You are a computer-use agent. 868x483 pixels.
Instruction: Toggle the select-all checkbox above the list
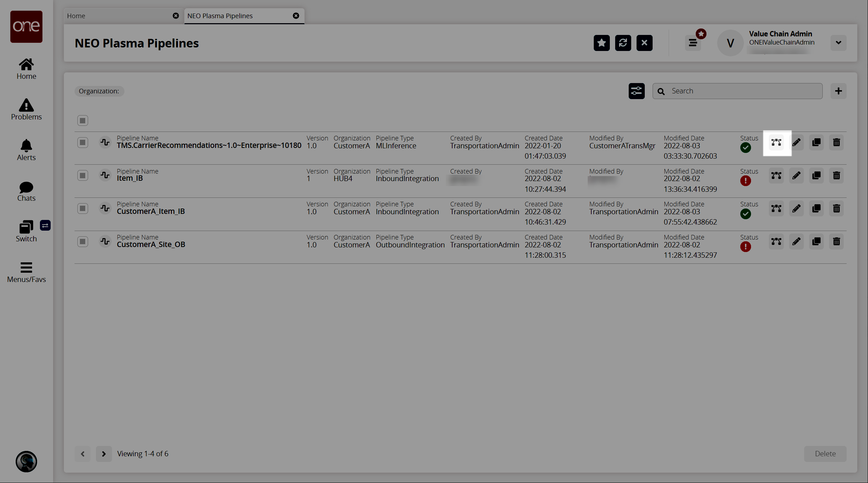tap(83, 120)
